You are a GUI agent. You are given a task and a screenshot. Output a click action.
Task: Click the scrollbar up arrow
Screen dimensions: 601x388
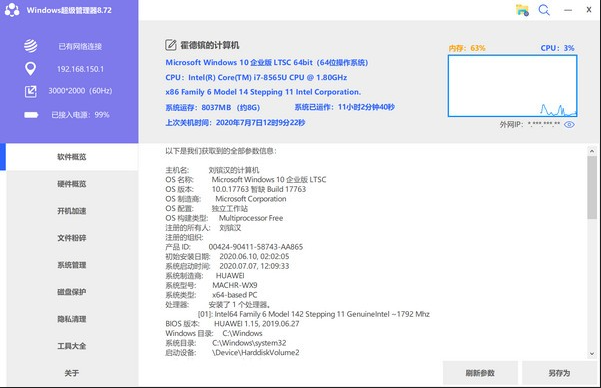592,151
